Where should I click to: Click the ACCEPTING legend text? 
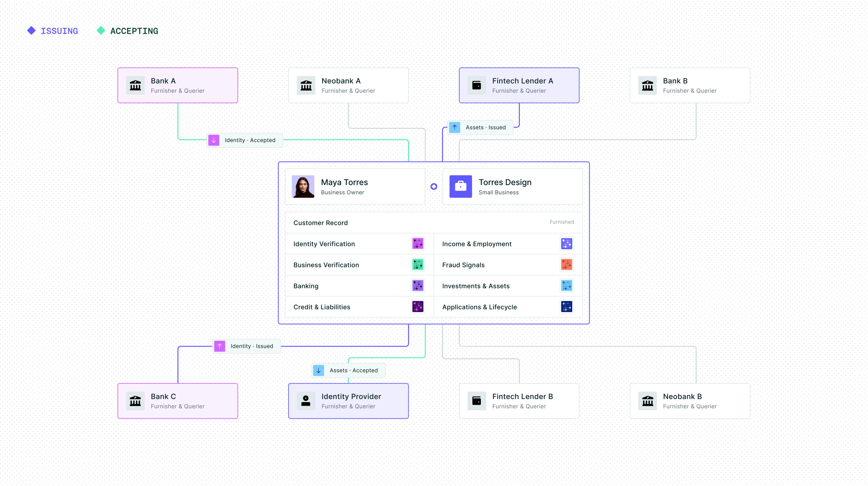point(134,31)
